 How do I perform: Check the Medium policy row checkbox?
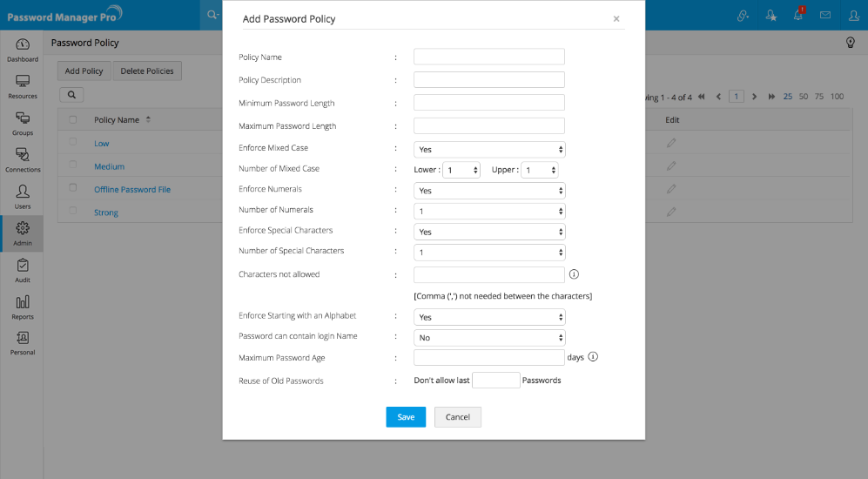coord(73,165)
